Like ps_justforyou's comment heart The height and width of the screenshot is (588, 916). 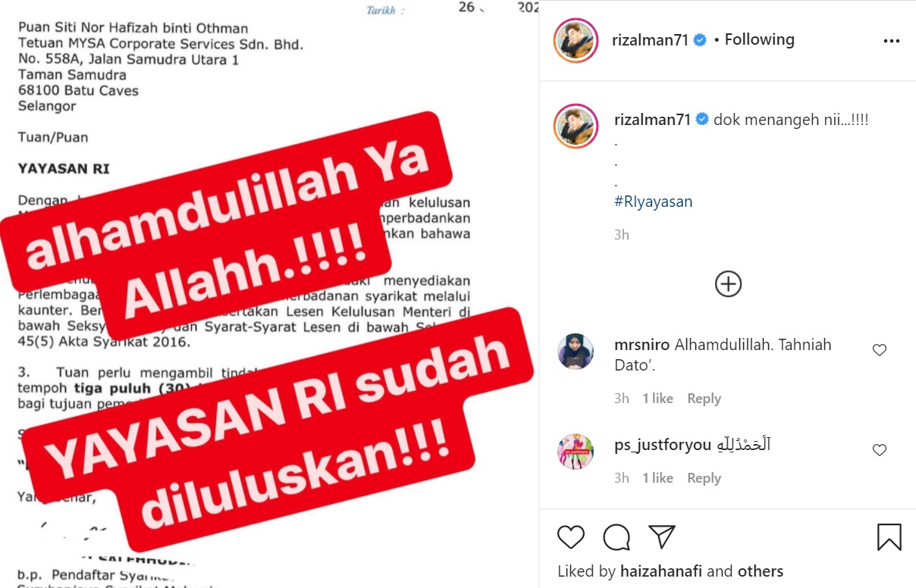coord(880,450)
